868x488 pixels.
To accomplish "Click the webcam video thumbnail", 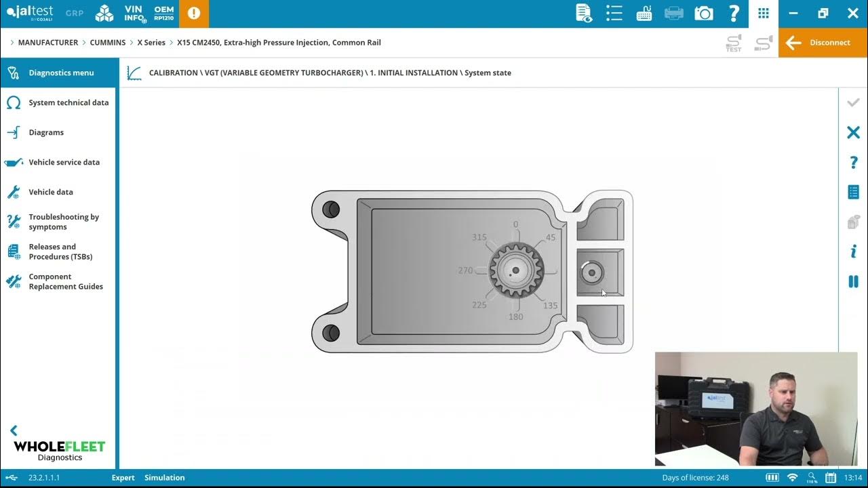I will (756, 409).
